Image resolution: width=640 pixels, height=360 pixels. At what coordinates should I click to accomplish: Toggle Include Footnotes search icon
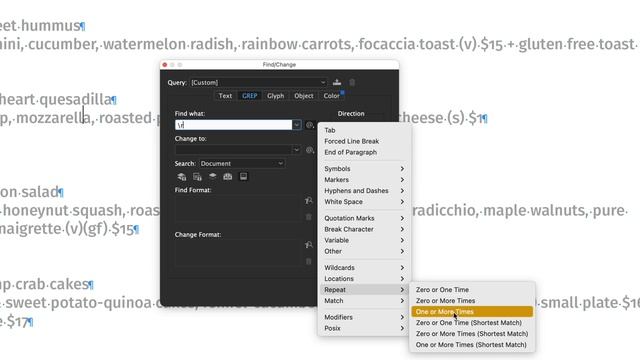[243, 177]
